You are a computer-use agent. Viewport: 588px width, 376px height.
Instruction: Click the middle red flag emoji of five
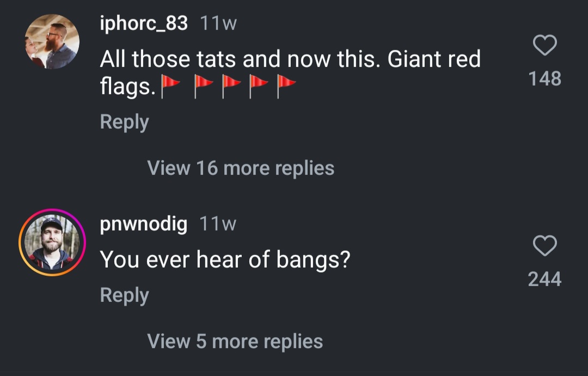click(x=231, y=86)
